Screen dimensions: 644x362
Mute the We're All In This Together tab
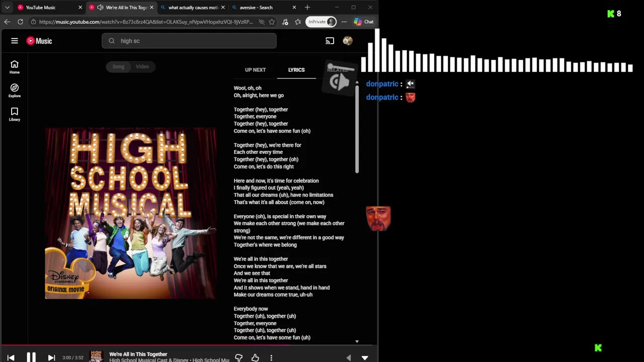pyautogui.click(x=100, y=8)
